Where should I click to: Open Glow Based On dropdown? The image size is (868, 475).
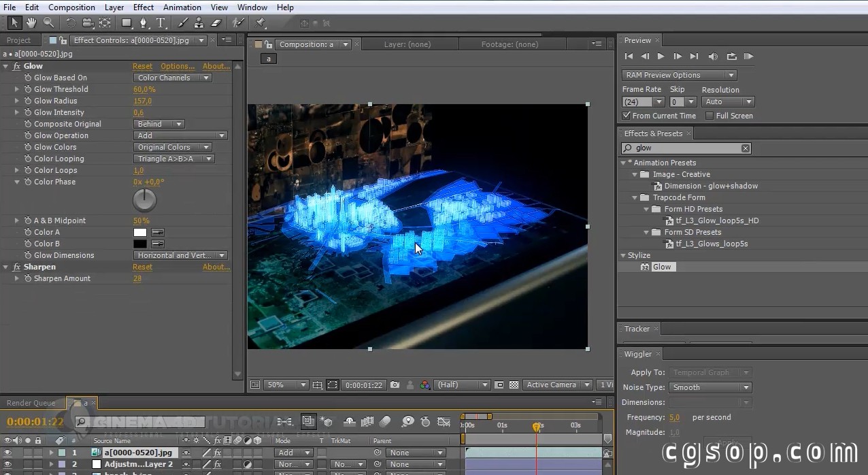tap(173, 78)
